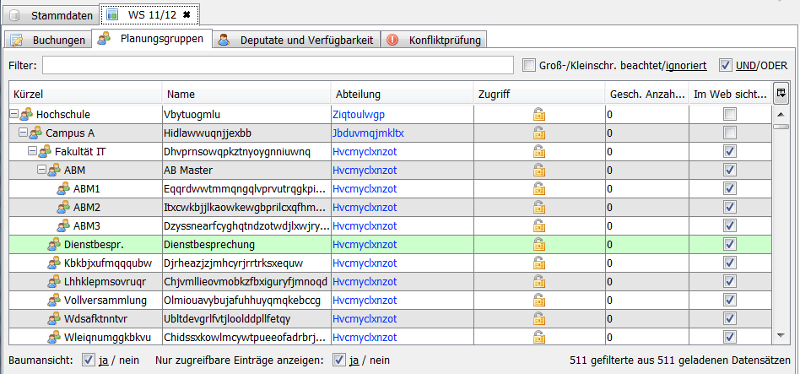Click the group icon next to Vollversammlung
Image resolution: width=800 pixels, height=374 pixels.
(54, 301)
